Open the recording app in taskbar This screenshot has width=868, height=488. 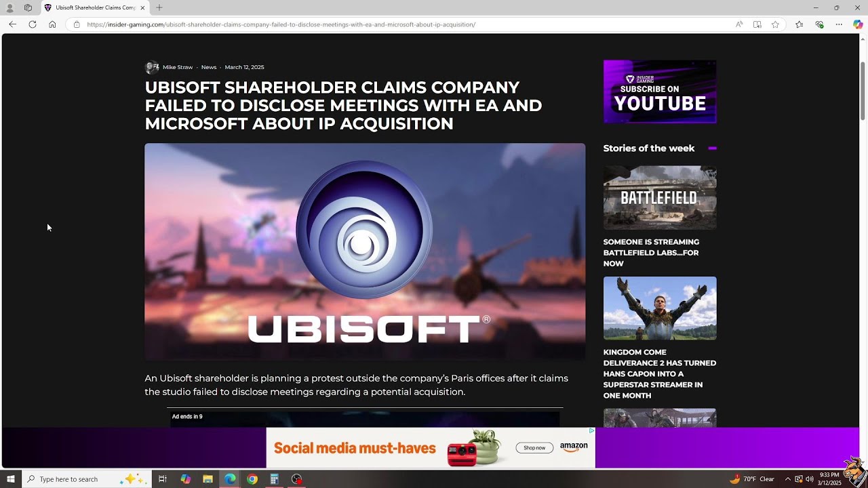296,479
